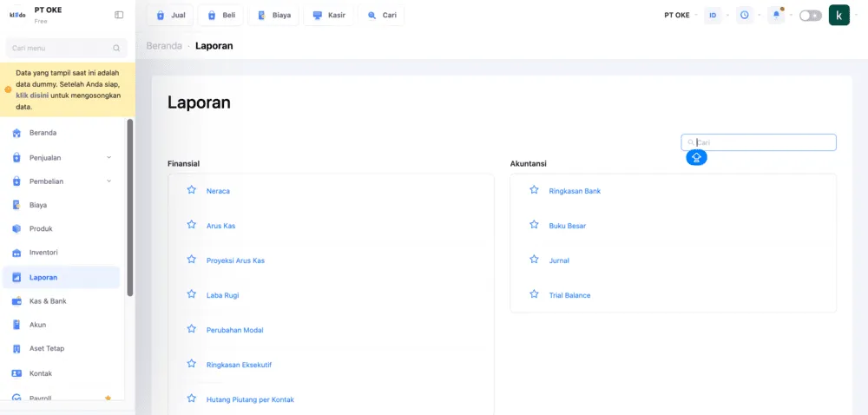
Task: Open Perubahan Modal report
Action: click(234, 330)
